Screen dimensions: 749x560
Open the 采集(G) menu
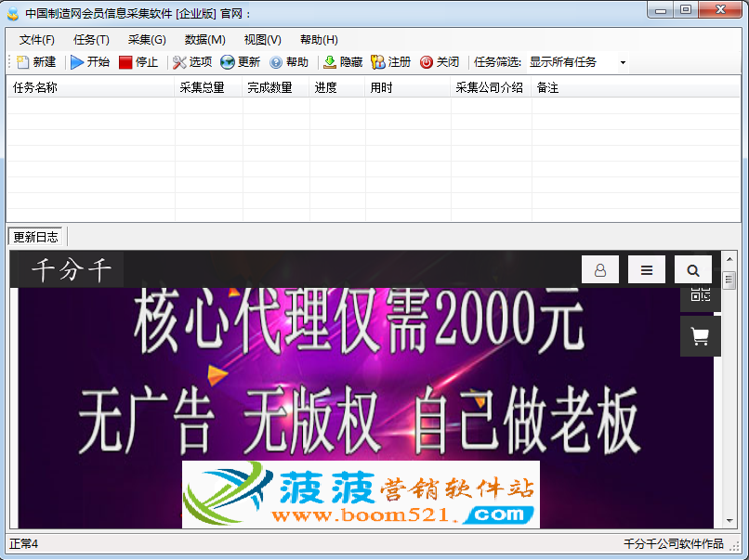147,40
